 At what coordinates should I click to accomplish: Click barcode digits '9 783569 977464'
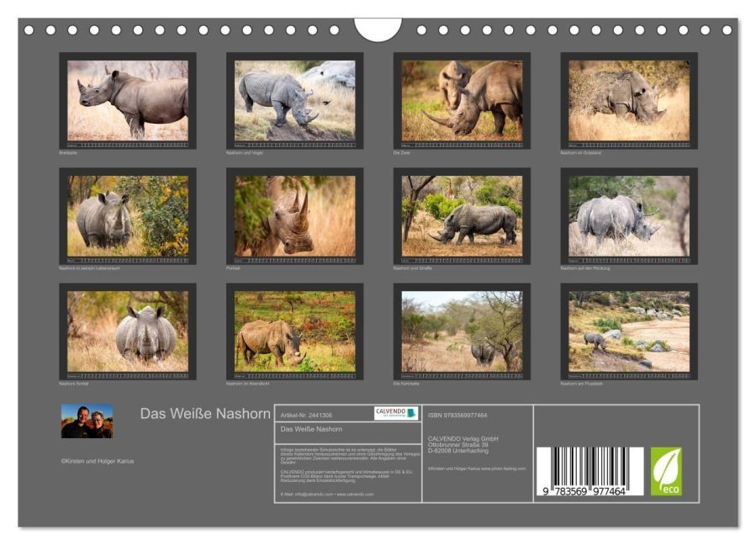point(584,491)
